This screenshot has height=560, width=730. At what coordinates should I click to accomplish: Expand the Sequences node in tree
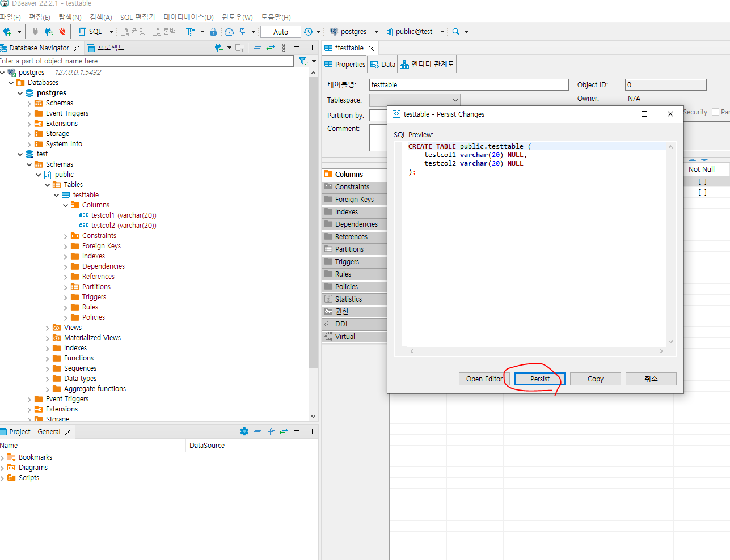click(x=48, y=368)
